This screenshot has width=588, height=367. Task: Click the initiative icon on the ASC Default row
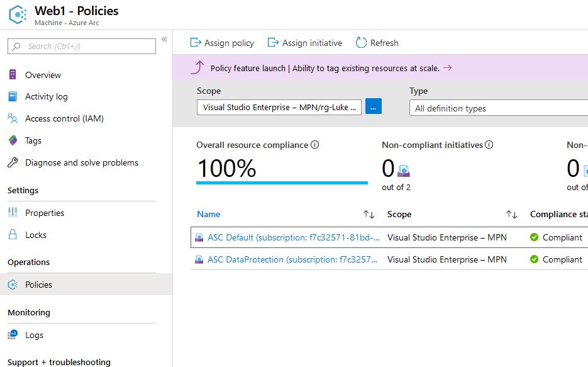199,237
